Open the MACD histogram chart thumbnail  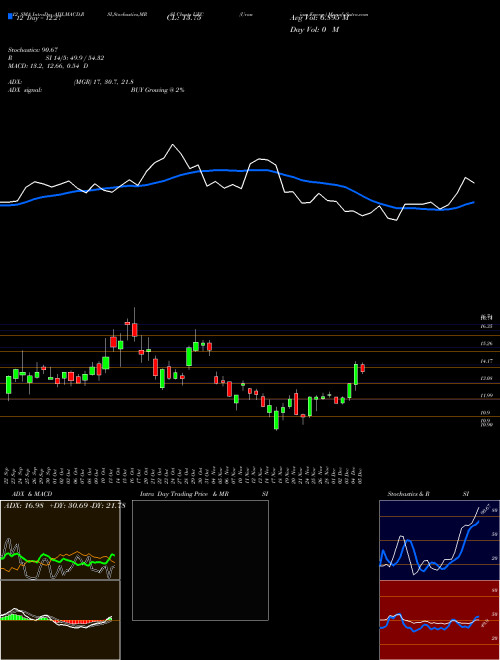[60, 620]
